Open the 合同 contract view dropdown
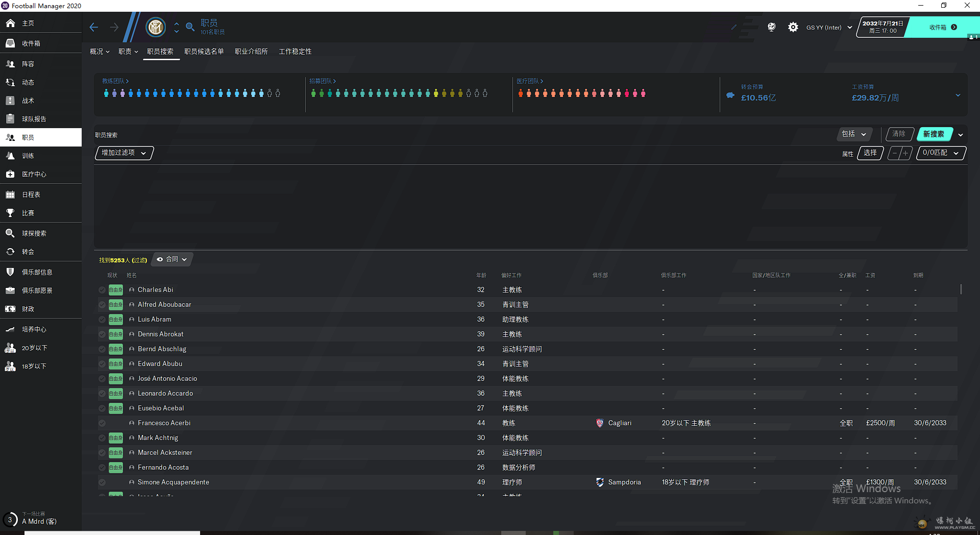Image resolution: width=980 pixels, height=535 pixels. [x=172, y=259]
